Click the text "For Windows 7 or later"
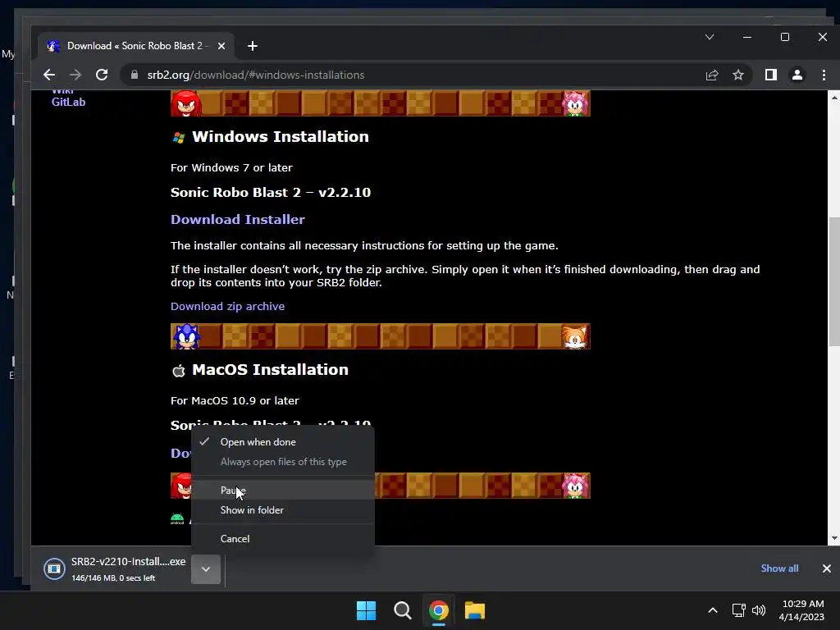840x630 pixels. pos(231,167)
